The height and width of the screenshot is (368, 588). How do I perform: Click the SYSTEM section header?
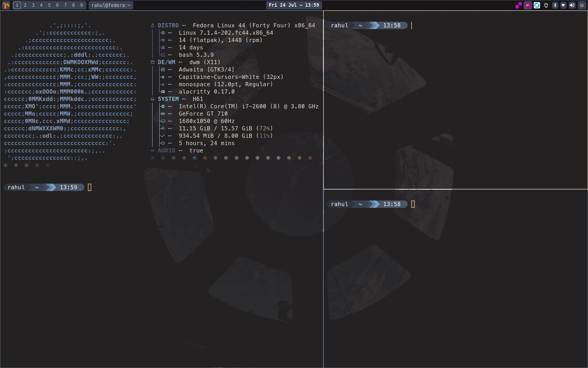tap(168, 99)
